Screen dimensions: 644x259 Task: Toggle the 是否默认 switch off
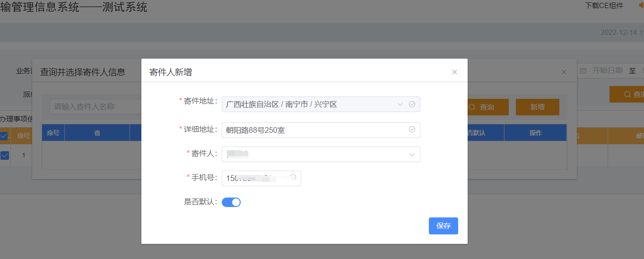[x=231, y=202]
